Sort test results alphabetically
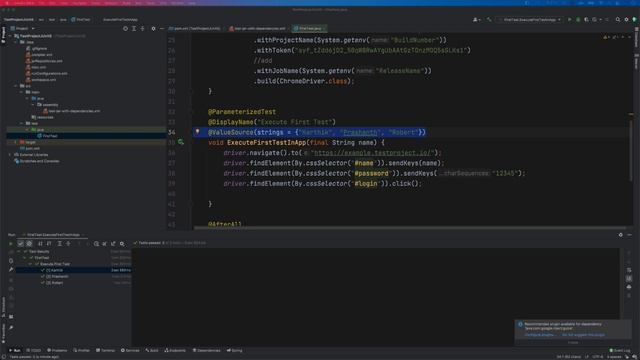This screenshot has height=360, width=640. click(40, 244)
